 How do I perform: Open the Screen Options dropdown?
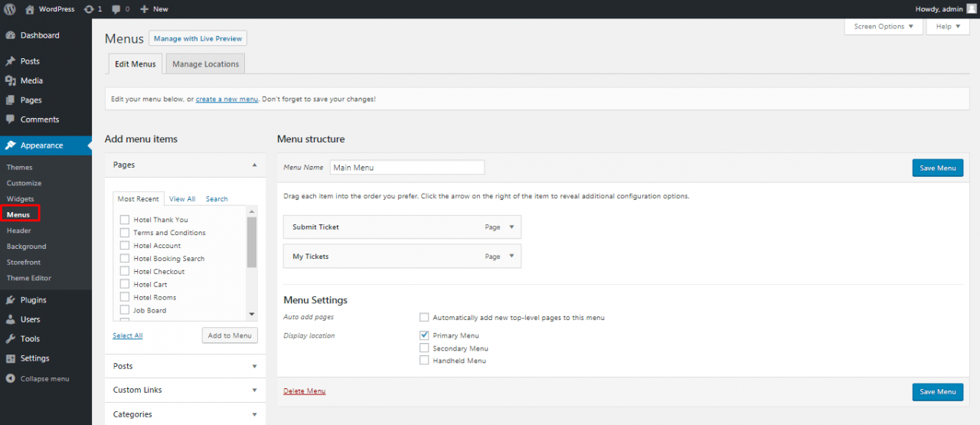pos(884,26)
